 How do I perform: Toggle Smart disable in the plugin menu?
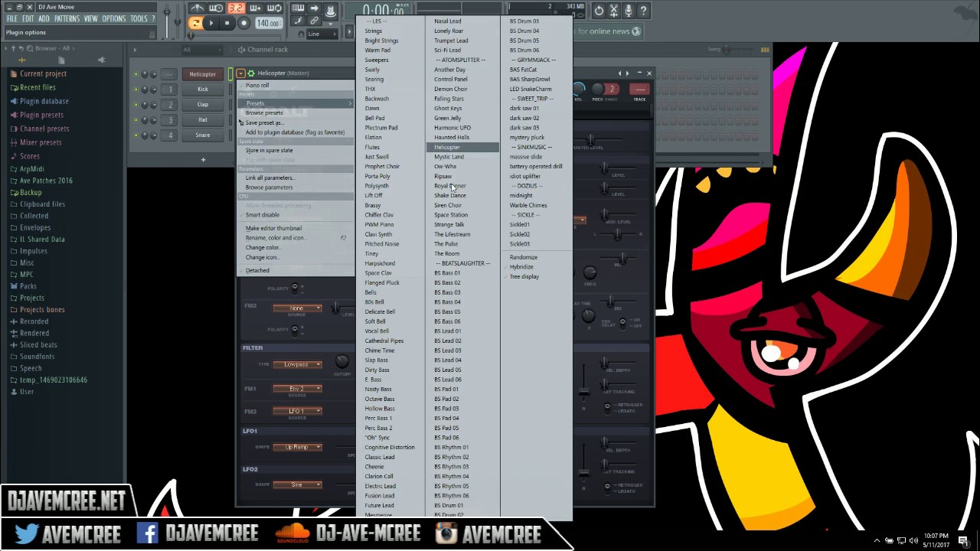(263, 215)
